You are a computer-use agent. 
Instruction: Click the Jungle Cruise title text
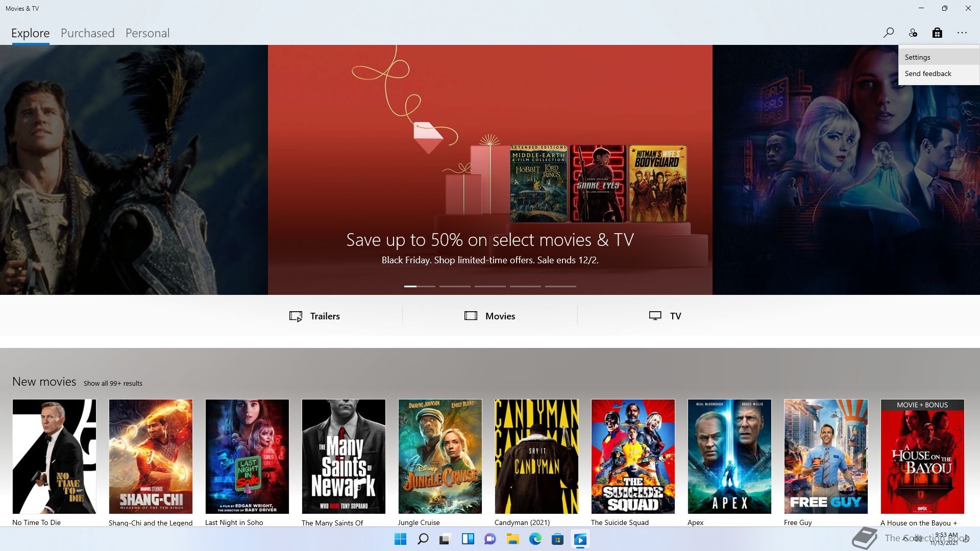[419, 522]
